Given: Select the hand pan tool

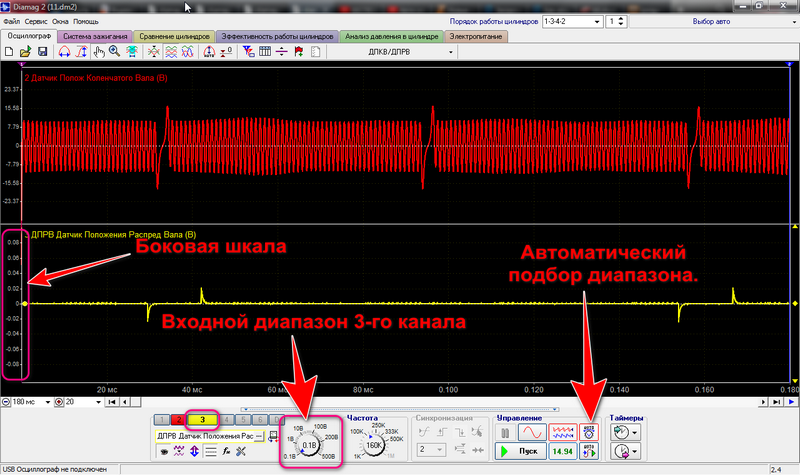Looking at the screenshot, I should click(99, 52).
